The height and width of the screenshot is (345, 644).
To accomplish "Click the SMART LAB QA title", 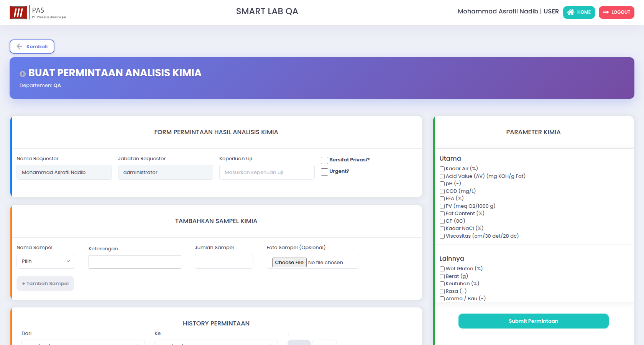I will click(x=267, y=11).
